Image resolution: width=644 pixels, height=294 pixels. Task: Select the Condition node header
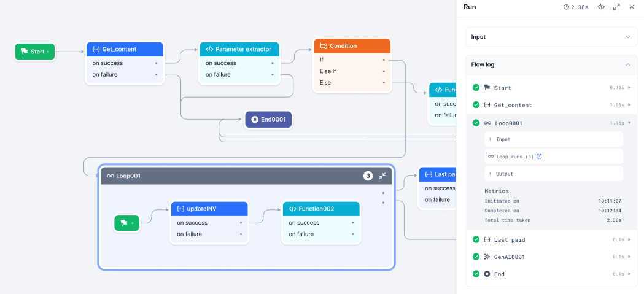click(x=352, y=46)
